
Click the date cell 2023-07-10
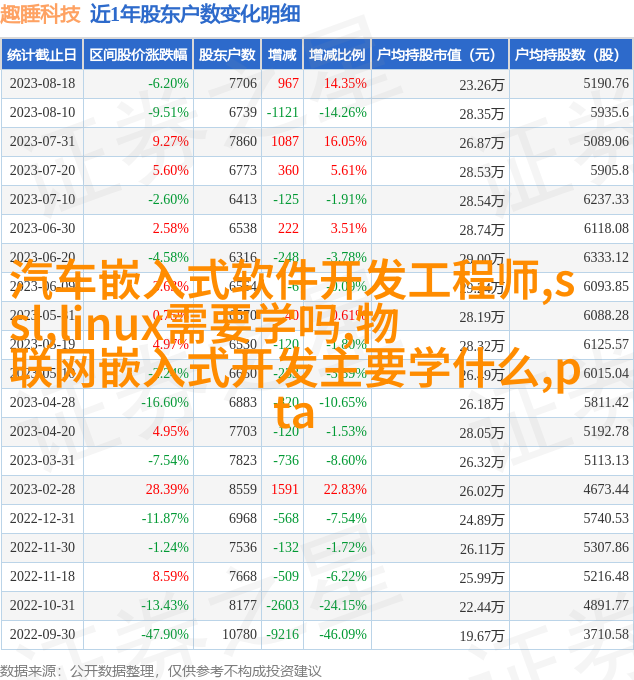tap(42, 199)
